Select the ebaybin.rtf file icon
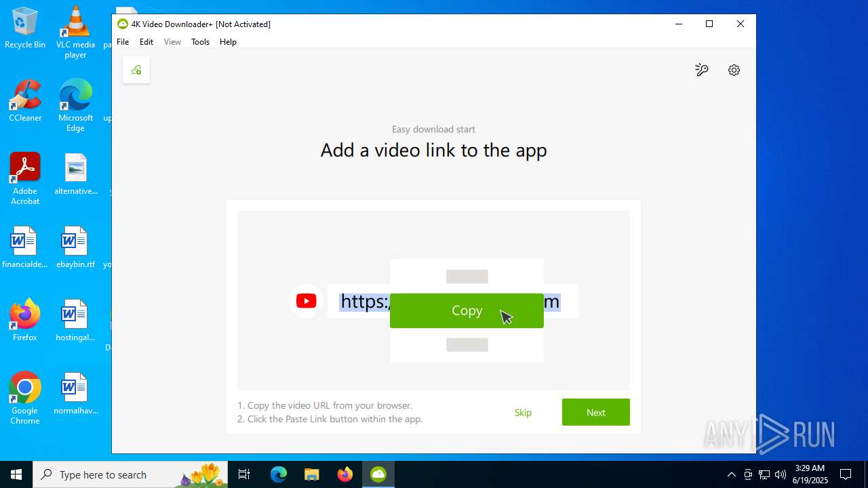 [75, 248]
